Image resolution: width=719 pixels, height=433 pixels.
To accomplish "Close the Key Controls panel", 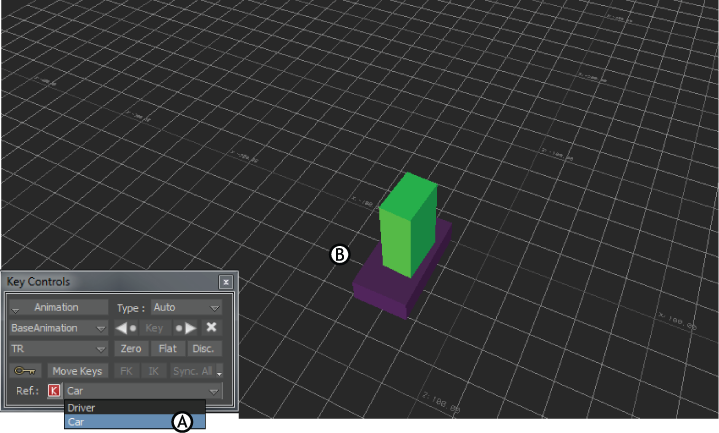I will (226, 282).
